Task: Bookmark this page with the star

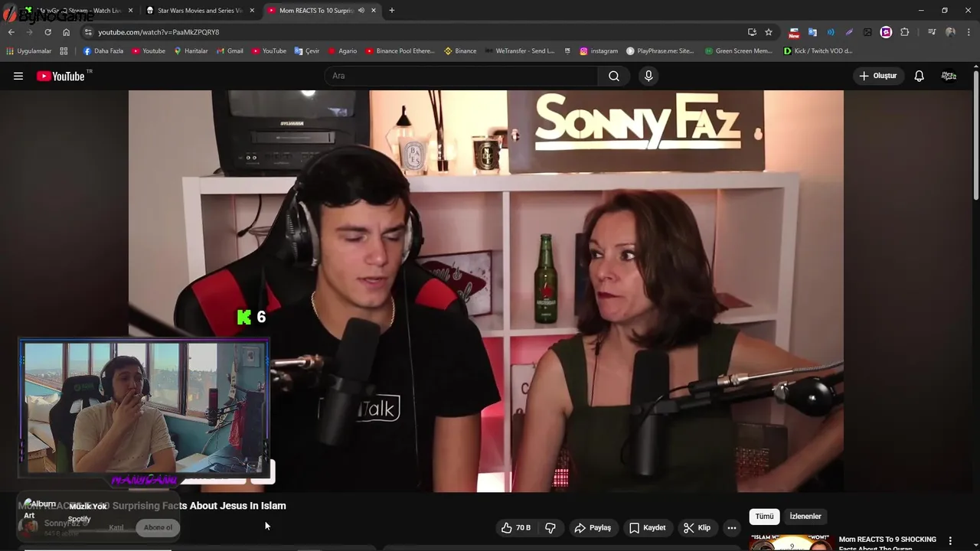Action: 769,32
